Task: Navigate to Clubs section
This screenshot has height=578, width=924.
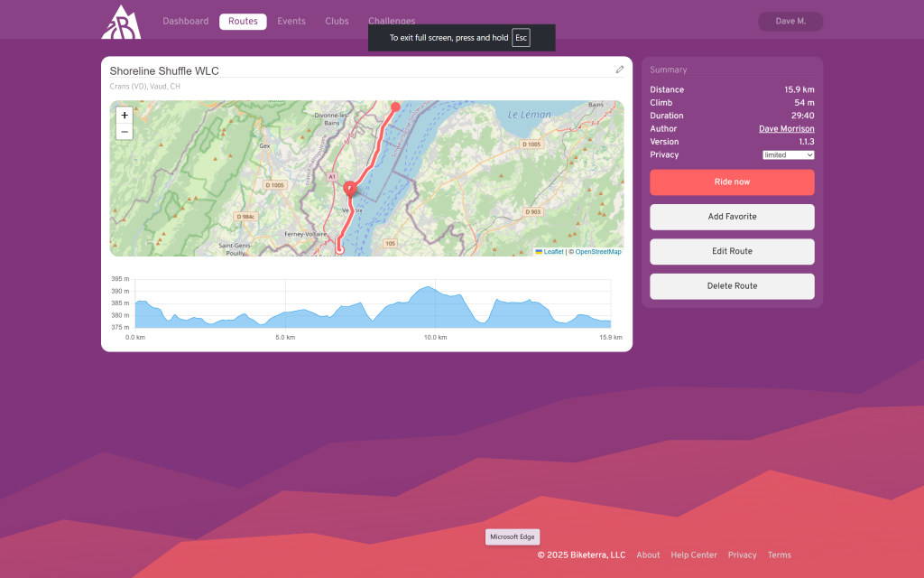Action: click(x=337, y=22)
